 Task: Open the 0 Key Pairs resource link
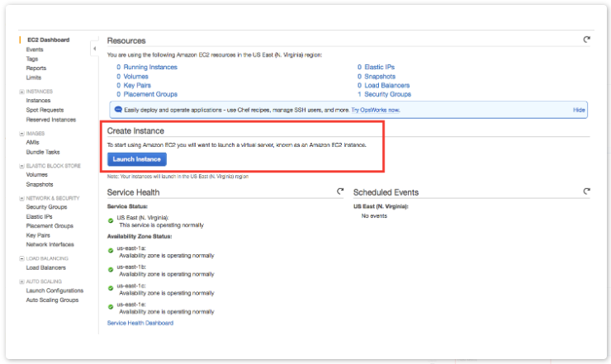[x=134, y=85]
